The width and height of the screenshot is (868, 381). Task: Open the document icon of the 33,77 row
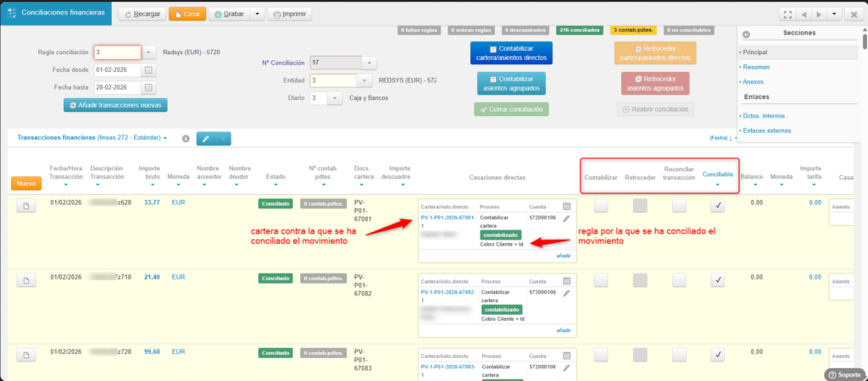pos(26,206)
